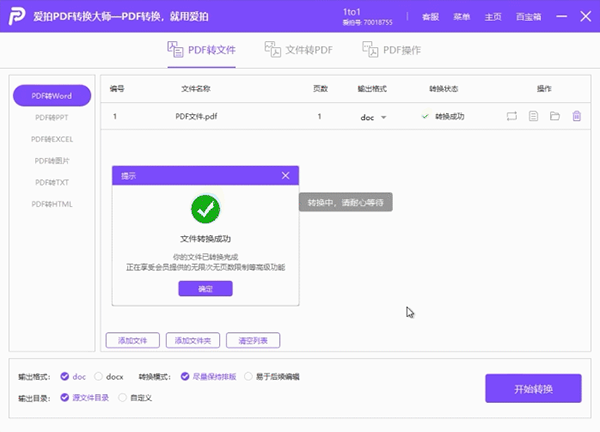
Task: Close the 提示 dialog with X
Action: coord(285,176)
